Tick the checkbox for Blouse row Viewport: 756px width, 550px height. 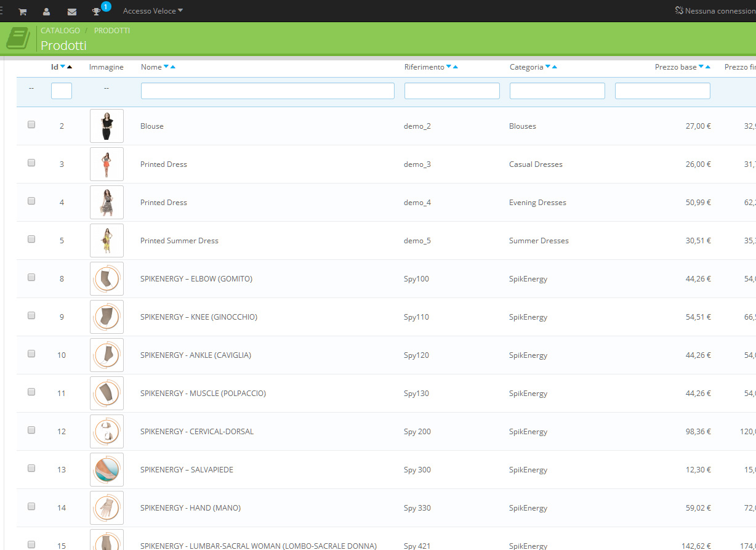coord(31,124)
